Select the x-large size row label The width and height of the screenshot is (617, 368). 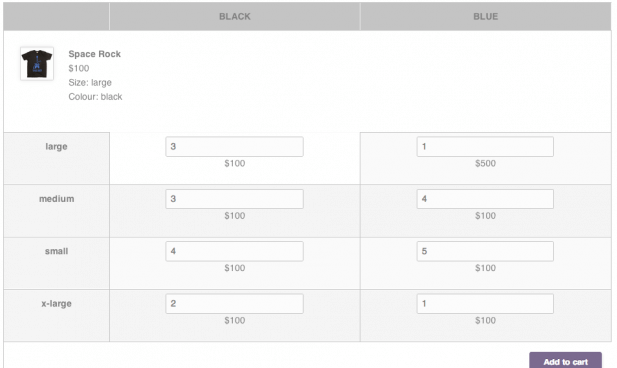[x=56, y=303]
